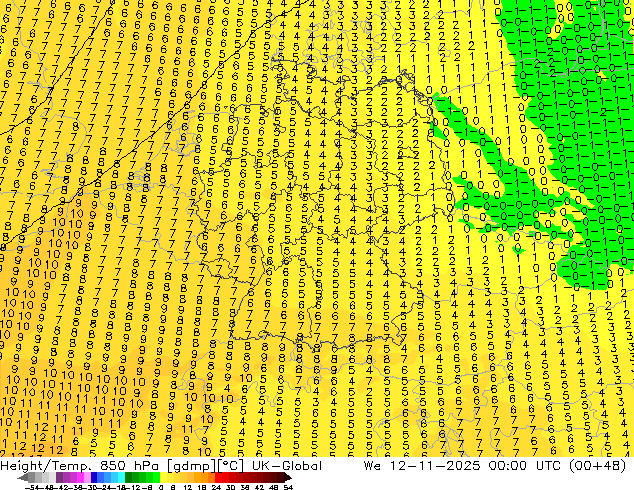Image resolution: width=634 pixels, height=490 pixels.
Task: Click the cyan legend swatch at -18
Action: pos(122,478)
